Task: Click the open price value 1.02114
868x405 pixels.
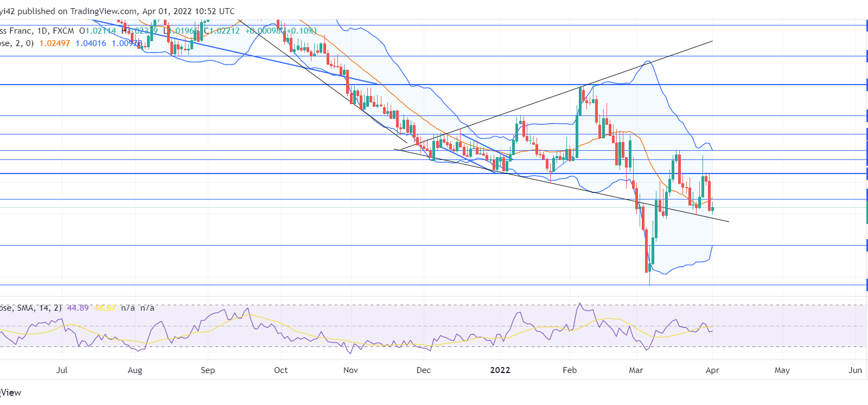Action: coord(100,31)
